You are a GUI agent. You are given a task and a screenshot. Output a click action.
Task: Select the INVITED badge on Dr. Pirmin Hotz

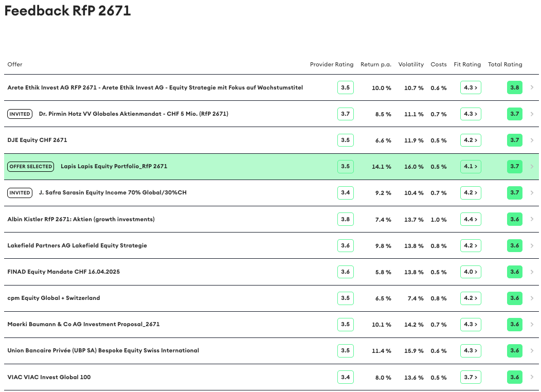(20, 114)
